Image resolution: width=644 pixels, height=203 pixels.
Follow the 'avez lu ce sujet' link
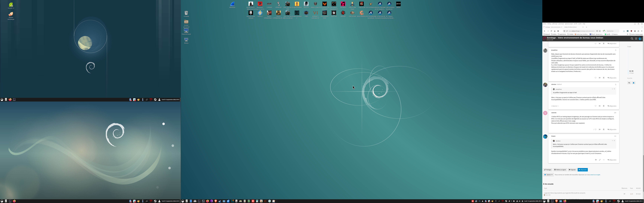pos(595,175)
